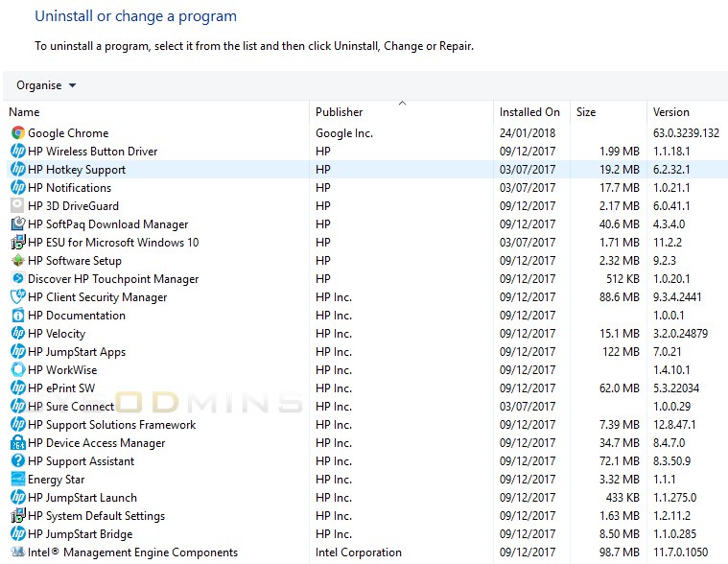Select HP JumpStart Launch program name
Image resolution: width=728 pixels, height=564 pixels.
click(x=82, y=497)
